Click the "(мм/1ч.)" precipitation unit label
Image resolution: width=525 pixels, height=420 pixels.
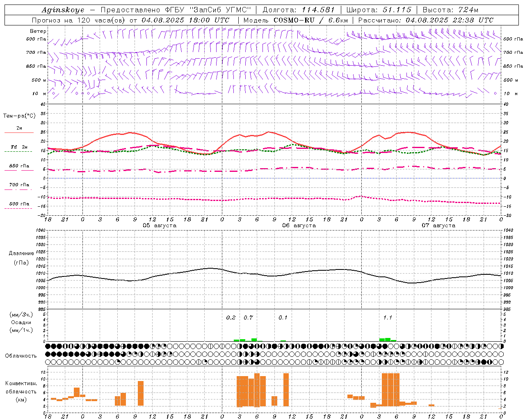click(x=21, y=330)
